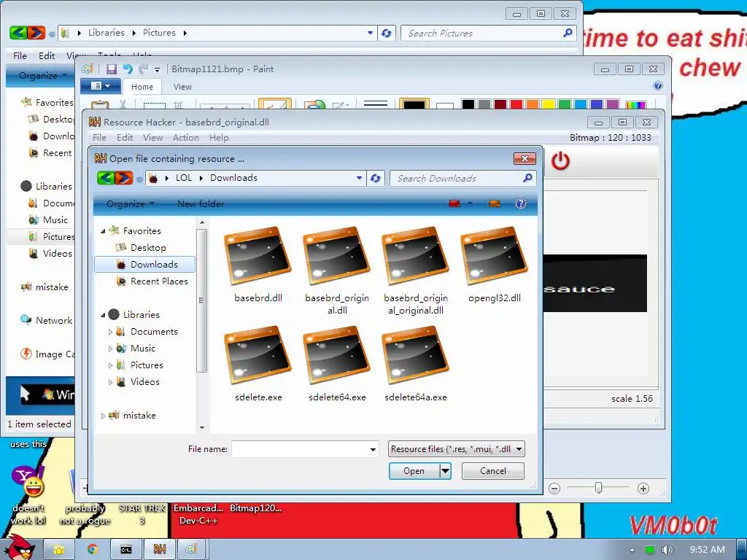The image size is (747, 560).
Task: Click the navigation pane scrollbar in dialog
Action: click(202, 300)
